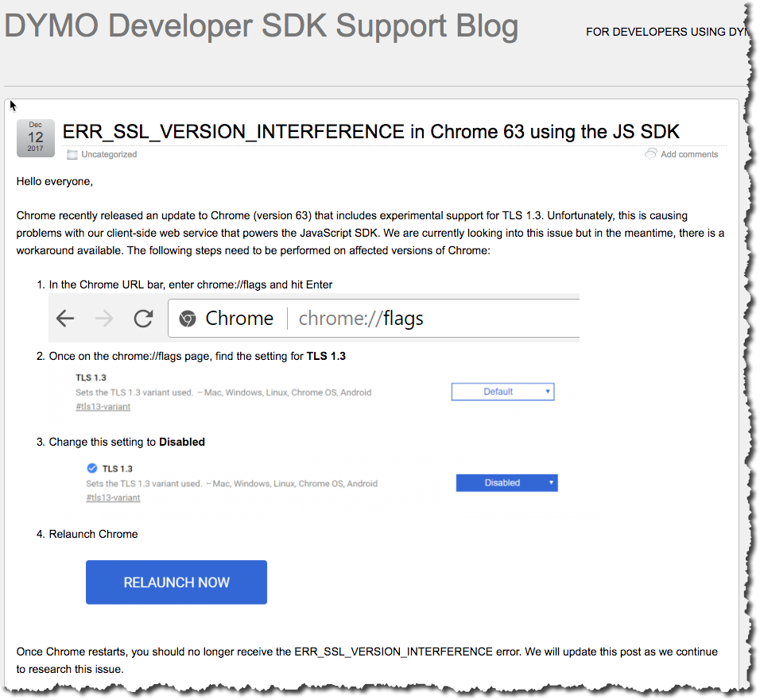Click the Chrome logo icon in the URL bar
760x700 pixels.
tap(188, 319)
